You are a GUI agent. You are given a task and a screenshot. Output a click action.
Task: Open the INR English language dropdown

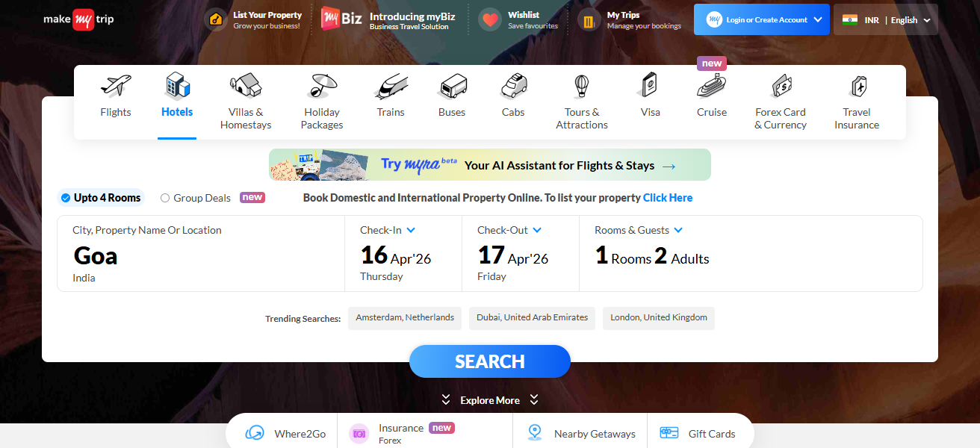[886, 19]
